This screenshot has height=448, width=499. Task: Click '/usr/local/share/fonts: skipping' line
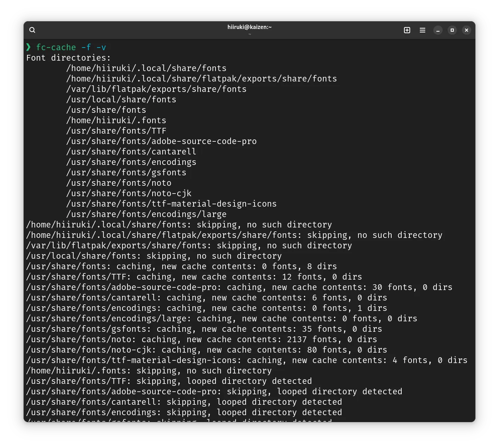pyautogui.click(x=154, y=256)
